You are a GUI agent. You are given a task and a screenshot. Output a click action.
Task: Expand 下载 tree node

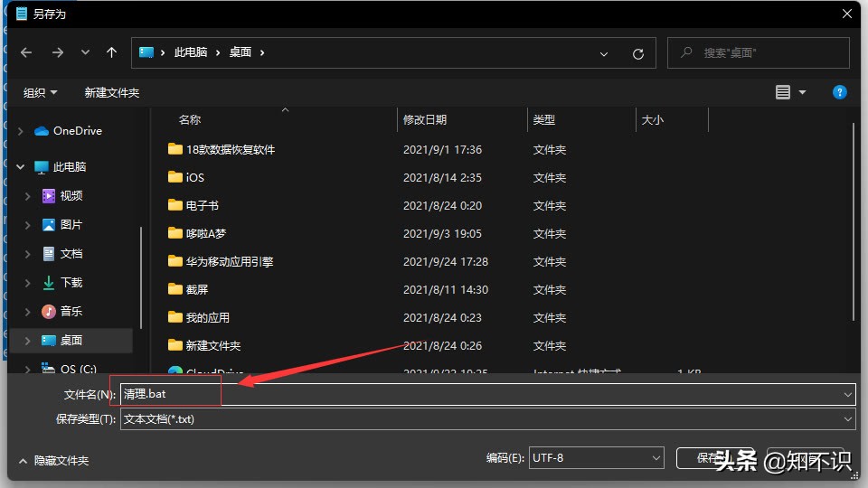(28, 282)
